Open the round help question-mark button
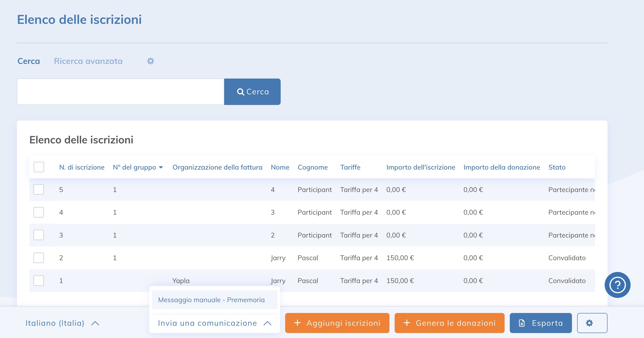 [617, 285]
